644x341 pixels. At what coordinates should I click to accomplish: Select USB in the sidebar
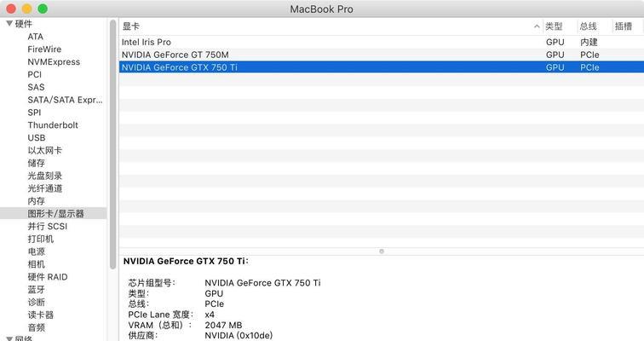pos(37,137)
